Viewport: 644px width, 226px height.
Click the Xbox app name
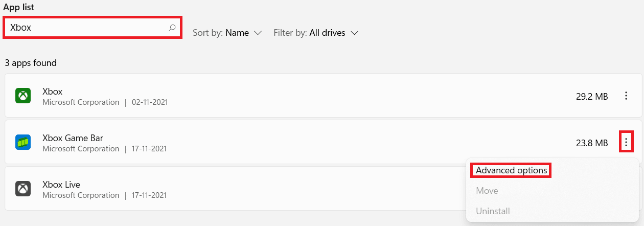coord(53,92)
